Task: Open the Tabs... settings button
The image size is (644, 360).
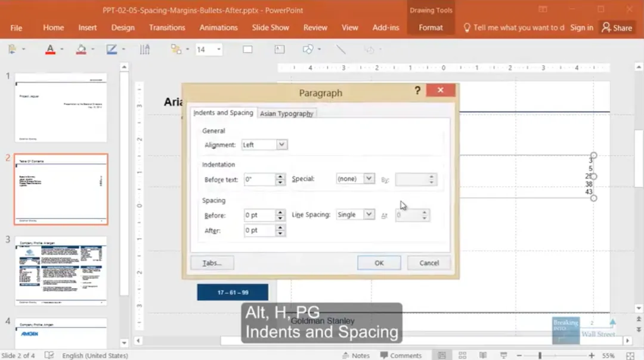Action: click(212, 263)
